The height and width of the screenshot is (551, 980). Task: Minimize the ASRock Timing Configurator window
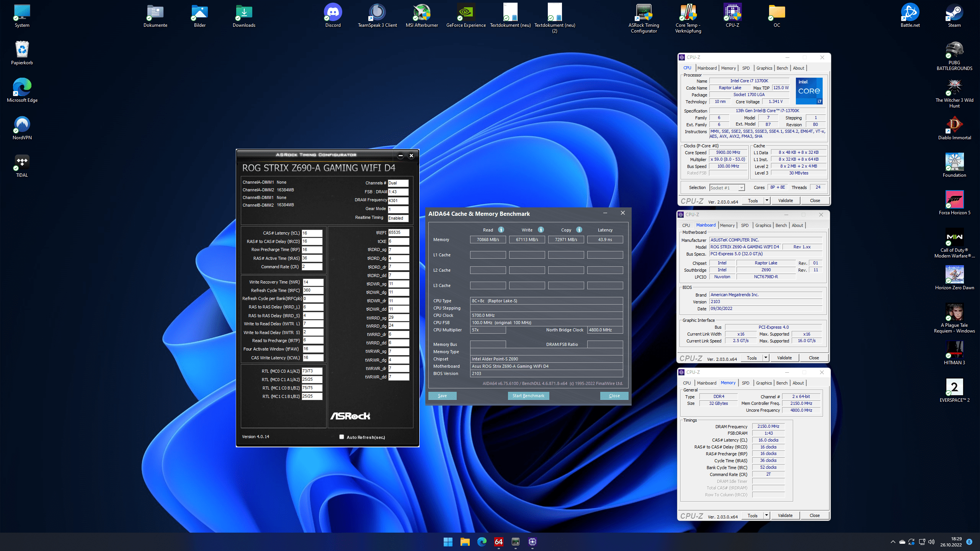coord(400,155)
